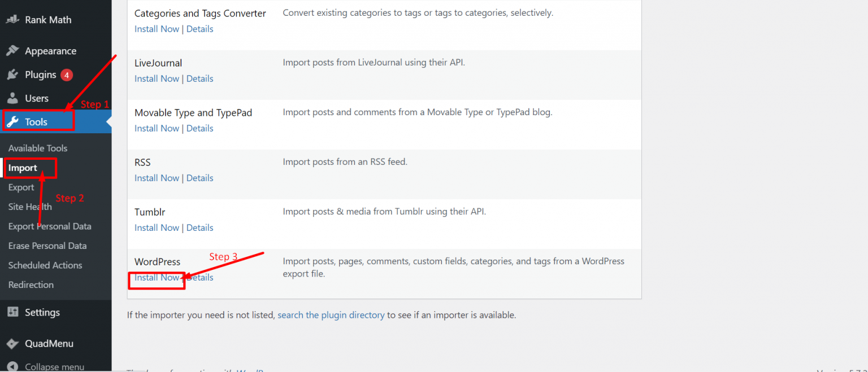Switch to the Export tools page

[21, 187]
